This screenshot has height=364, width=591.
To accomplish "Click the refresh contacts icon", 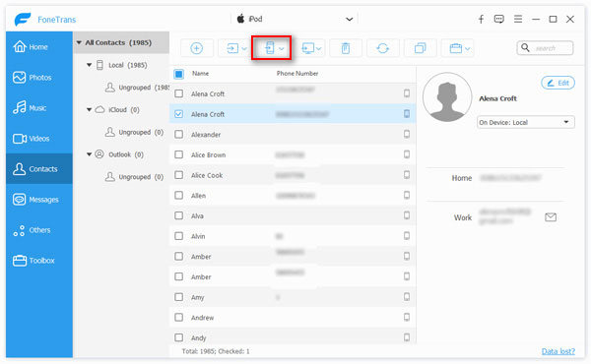I will pyautogui.click(x=382, y=48).
